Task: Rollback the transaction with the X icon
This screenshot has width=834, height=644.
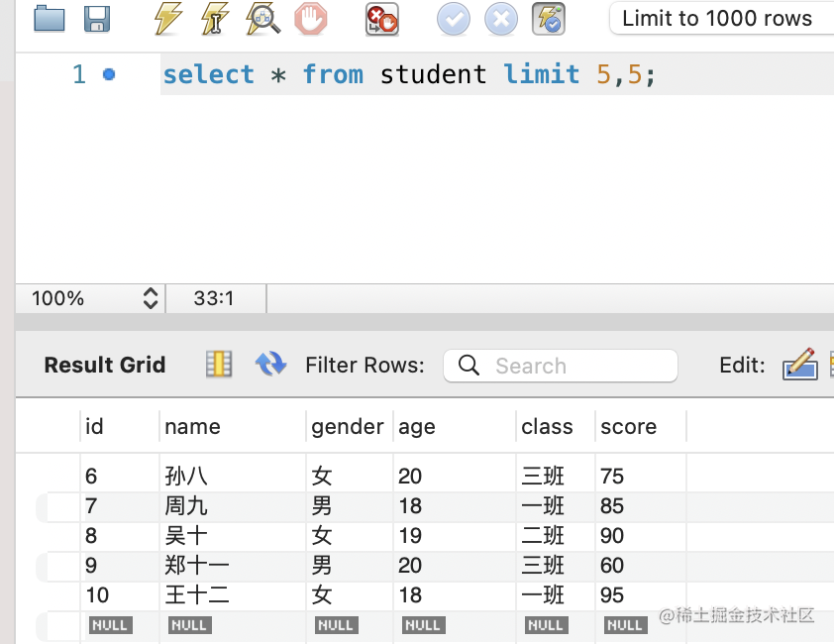Action: click(501, 19)
